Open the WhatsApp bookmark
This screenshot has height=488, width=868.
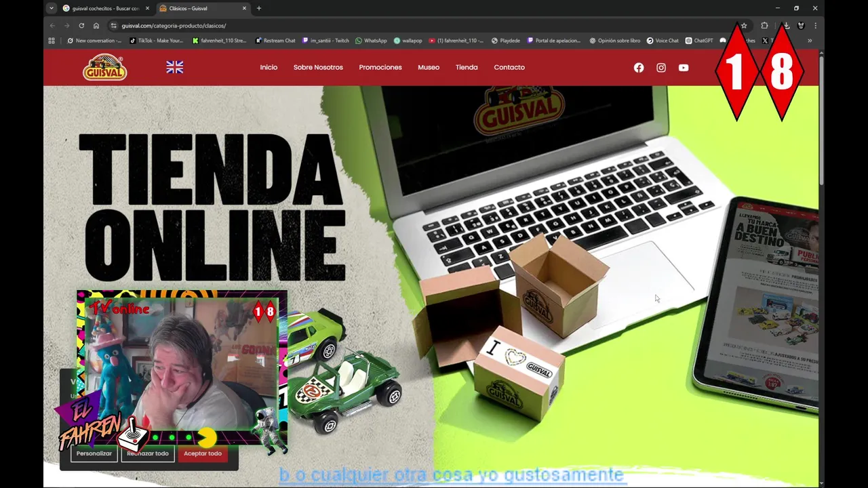click(371, 41)
